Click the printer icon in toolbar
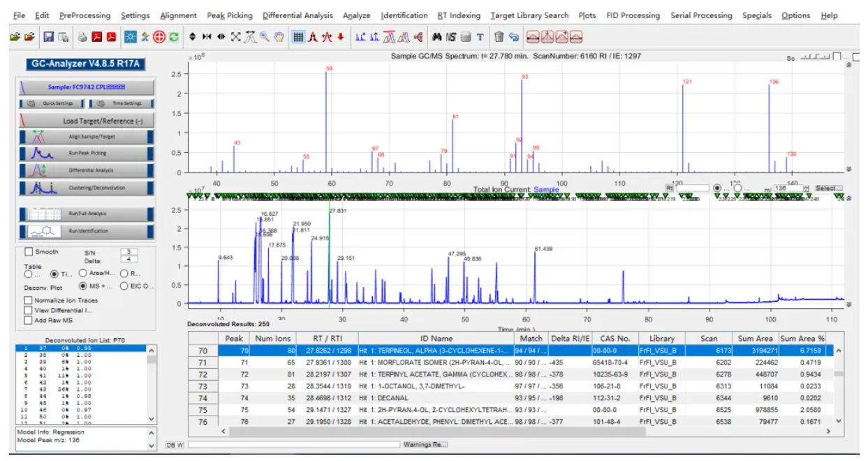 click(x=82, y=37)
